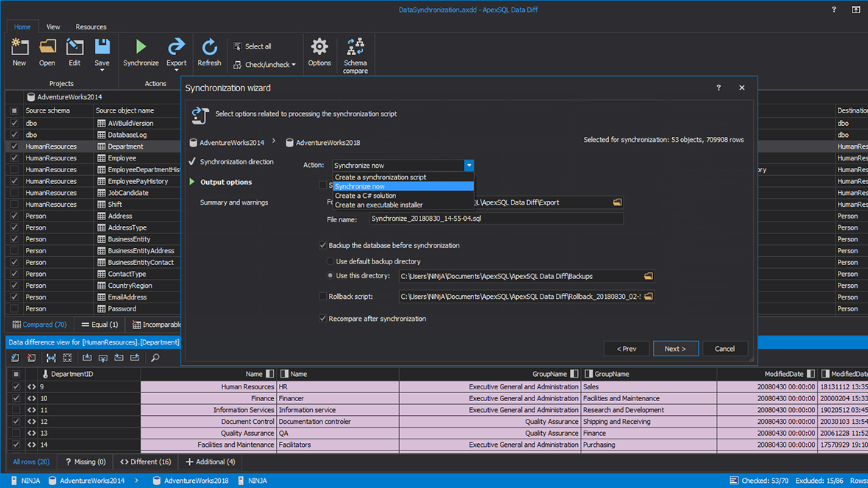Switch to the Home ribbon tab
This screenshot has width=868, height=488.
click(22, 26)
